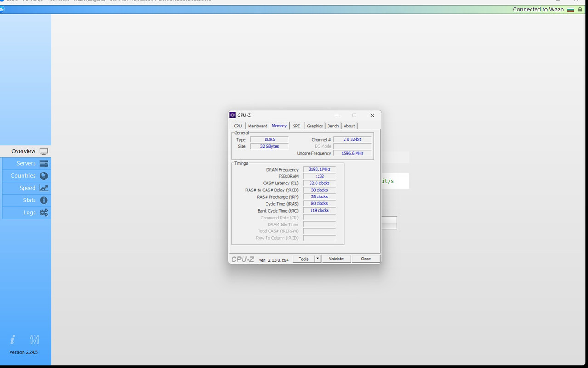Click the DRAM Frequency 3193.1 MHz value
This screenshot has width=588, height=368.
tap(320, 169)
